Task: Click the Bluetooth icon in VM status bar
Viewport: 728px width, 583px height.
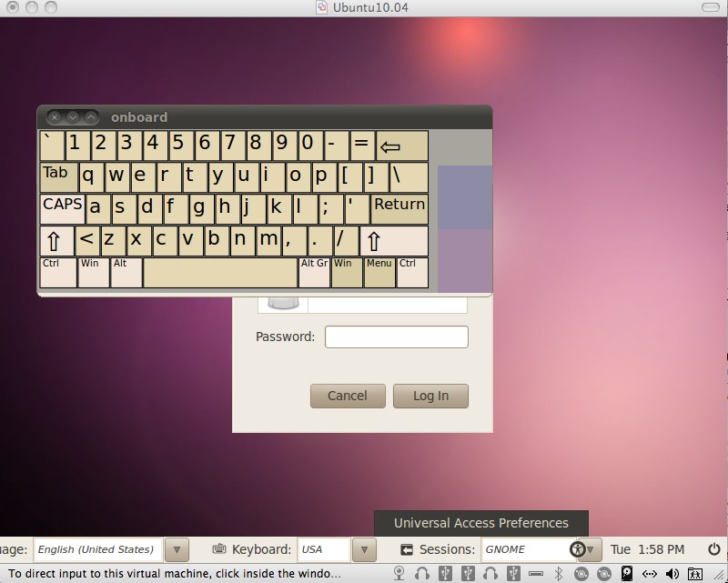Action: (559, 574)
